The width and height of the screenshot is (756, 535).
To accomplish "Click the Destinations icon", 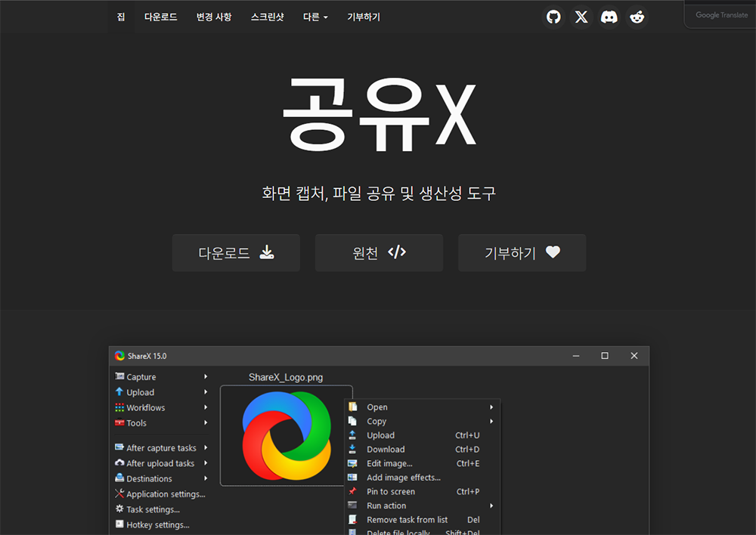I will tap(119, 478).
